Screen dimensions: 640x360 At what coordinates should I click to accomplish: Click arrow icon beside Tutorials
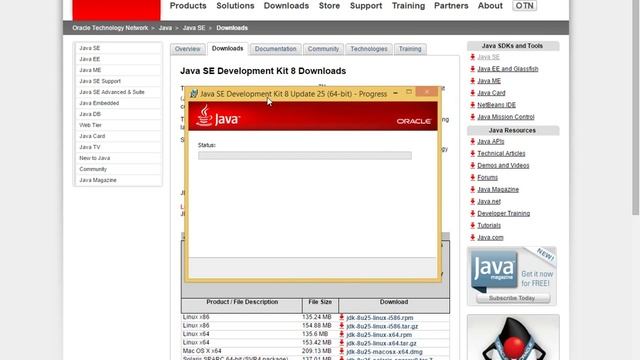[x=472, y=225]
